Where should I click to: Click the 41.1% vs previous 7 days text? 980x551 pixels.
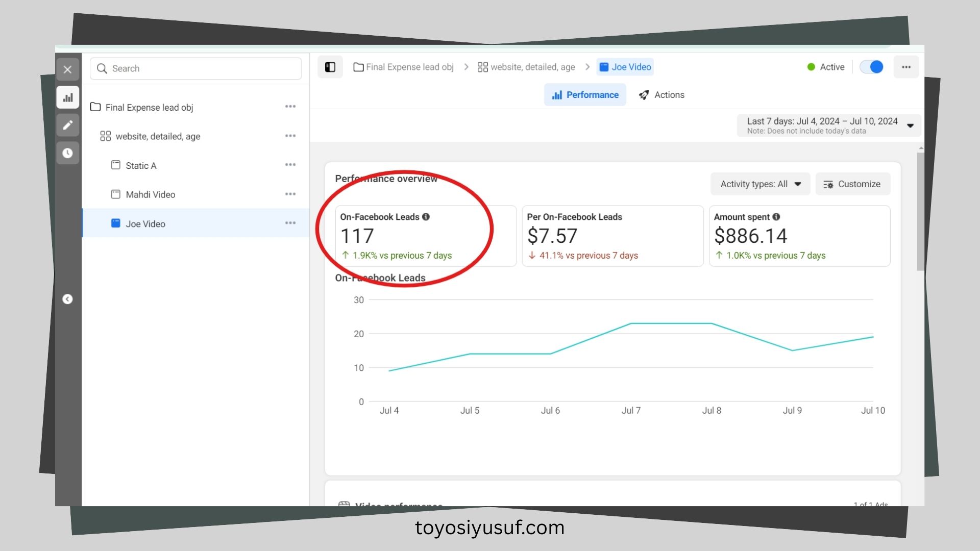pyautogui.click(x=589, y=256)
